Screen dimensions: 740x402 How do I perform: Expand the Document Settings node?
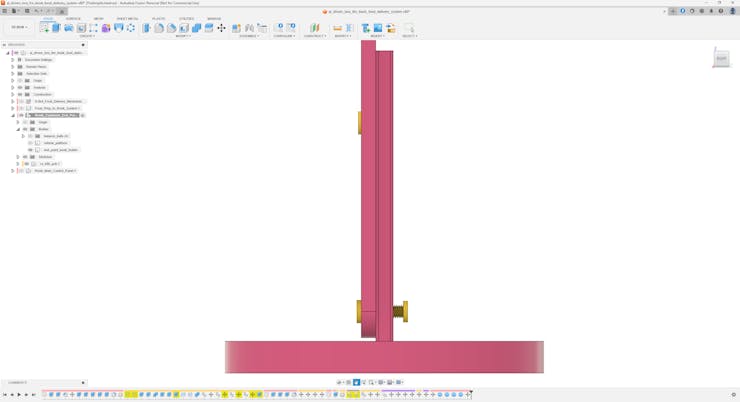pyautogui.click(x=13, y=60)
